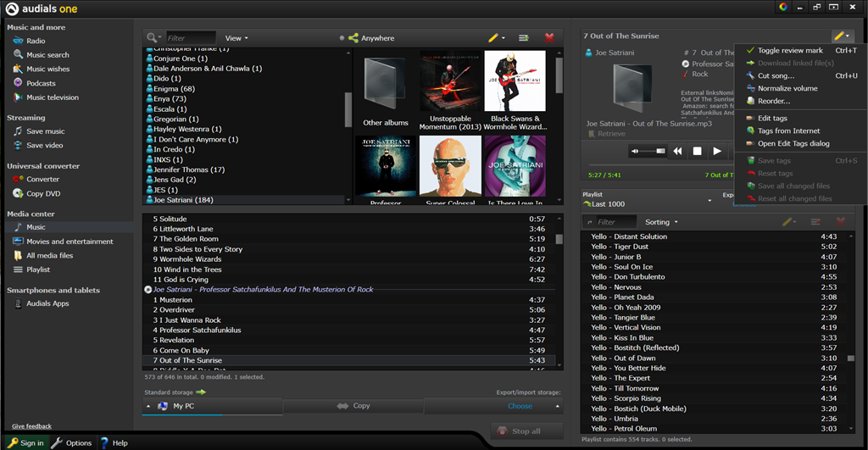868x450 pixels.
Task: Open Radio in the sidebar
Action: (36, 41)
